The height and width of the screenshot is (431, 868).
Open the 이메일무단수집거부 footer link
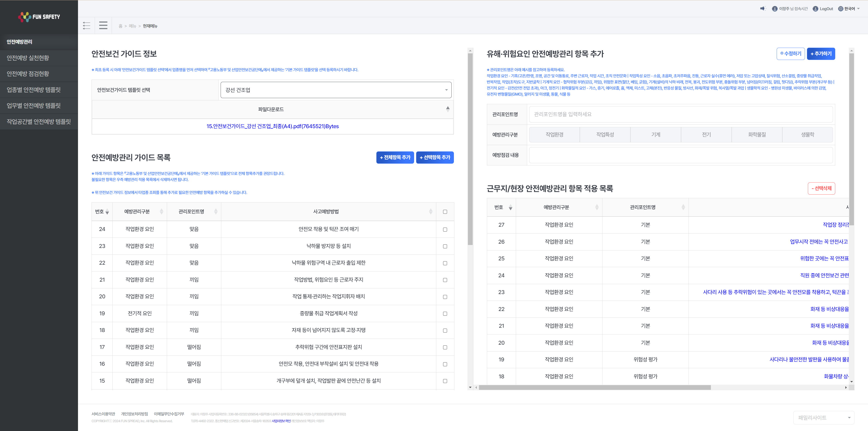tap(169, 414)
